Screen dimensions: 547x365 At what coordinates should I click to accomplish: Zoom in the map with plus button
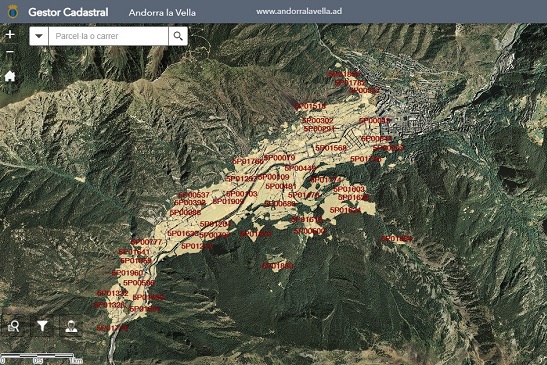tap(10, 34)
